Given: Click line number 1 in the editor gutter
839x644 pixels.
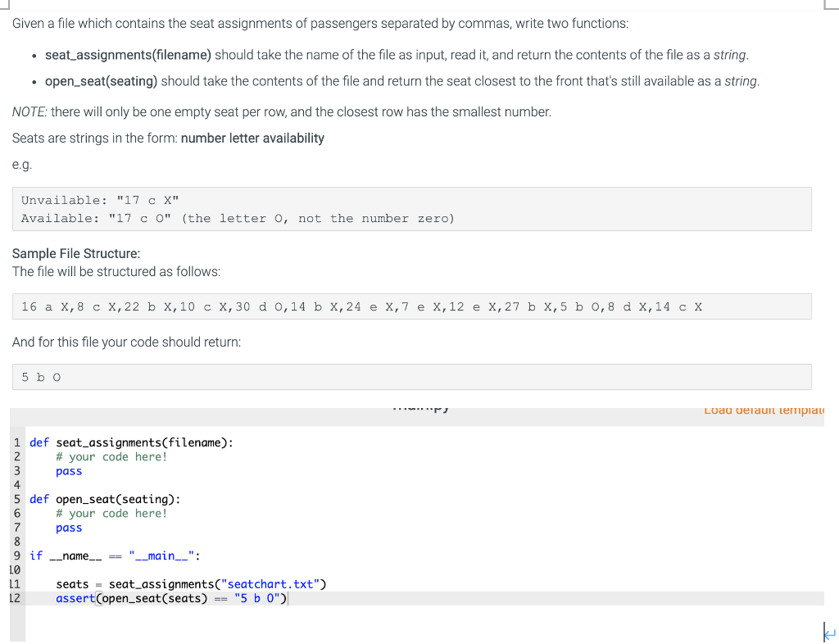Looking at the screenshot, I should coord(16,442).
